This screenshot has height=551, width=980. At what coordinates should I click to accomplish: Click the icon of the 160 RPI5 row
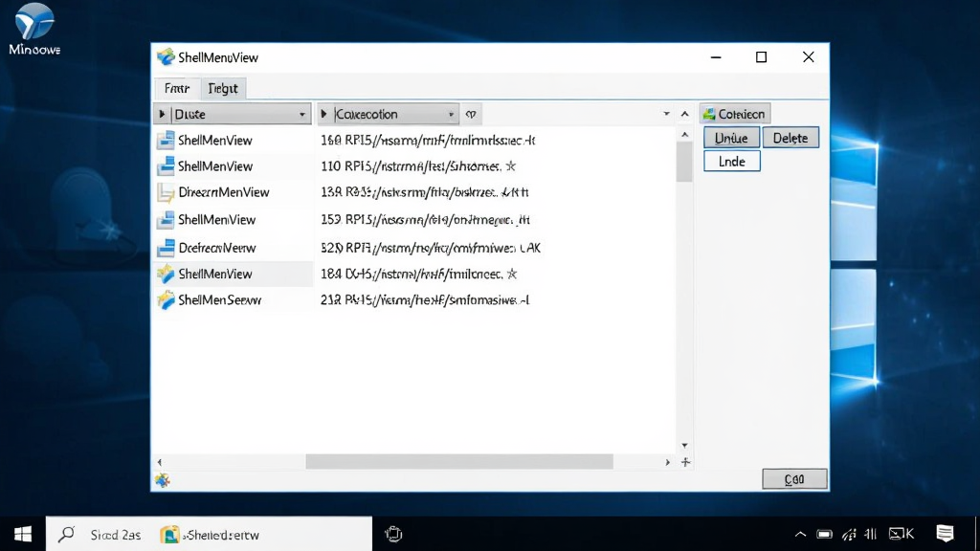coord(166,141)
